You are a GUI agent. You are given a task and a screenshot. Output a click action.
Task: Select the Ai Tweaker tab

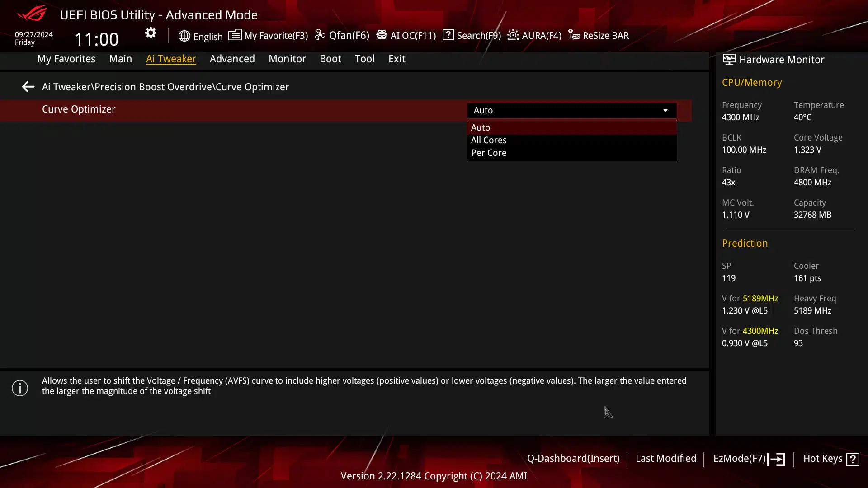171,59
